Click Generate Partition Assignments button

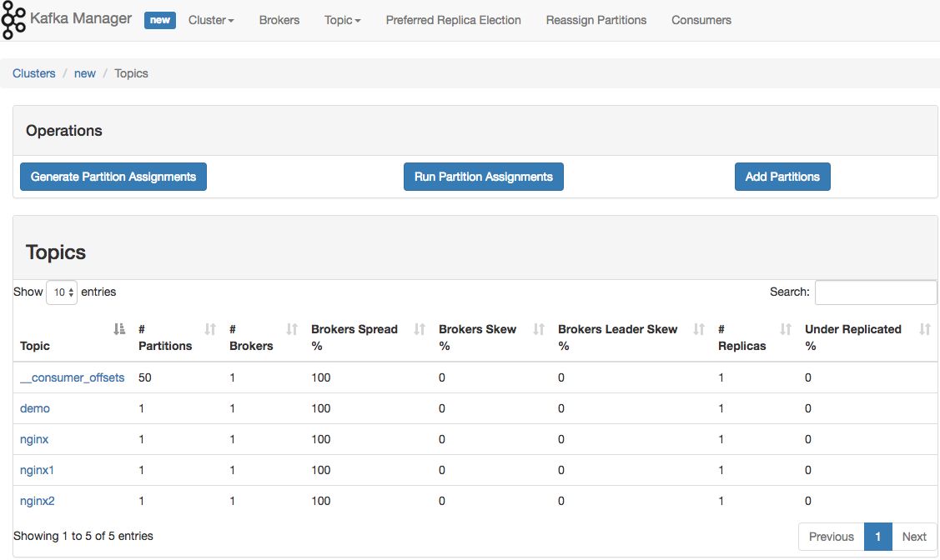click(113, 177)
